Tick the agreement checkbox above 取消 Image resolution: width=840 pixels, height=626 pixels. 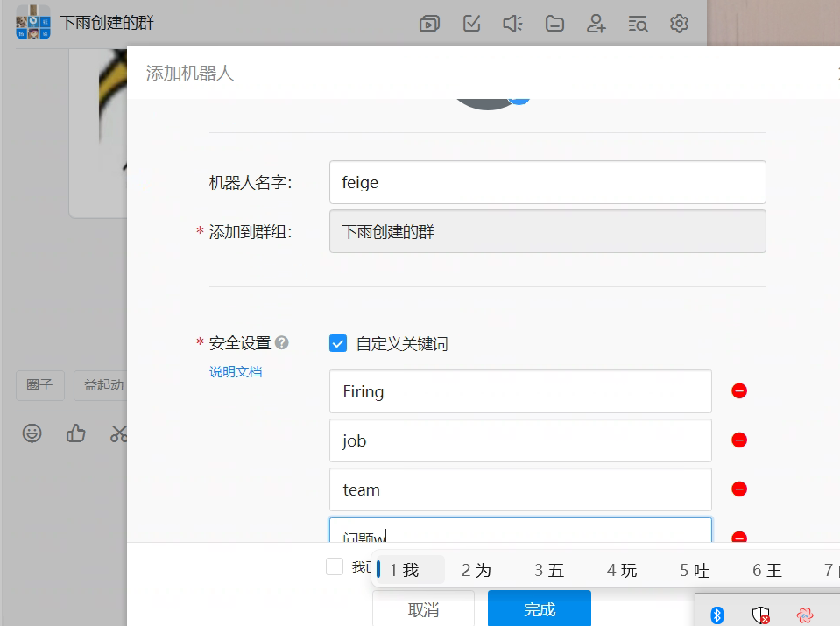tap(335, 566)
